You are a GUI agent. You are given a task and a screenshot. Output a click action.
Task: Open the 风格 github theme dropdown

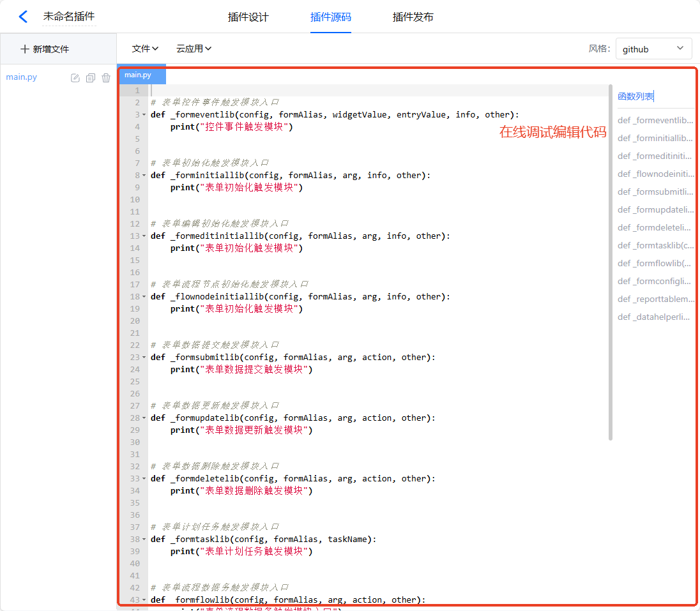tap(653, 49)
